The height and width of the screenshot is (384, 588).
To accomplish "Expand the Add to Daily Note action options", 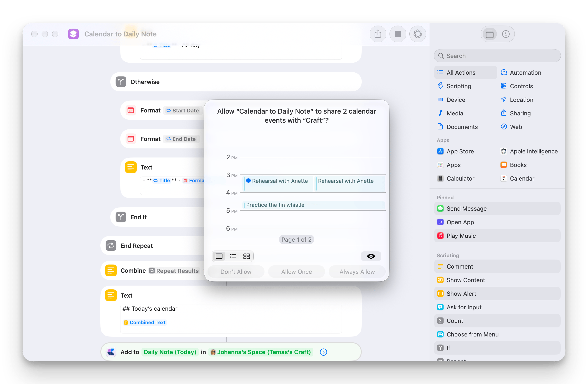I will 324,352.
